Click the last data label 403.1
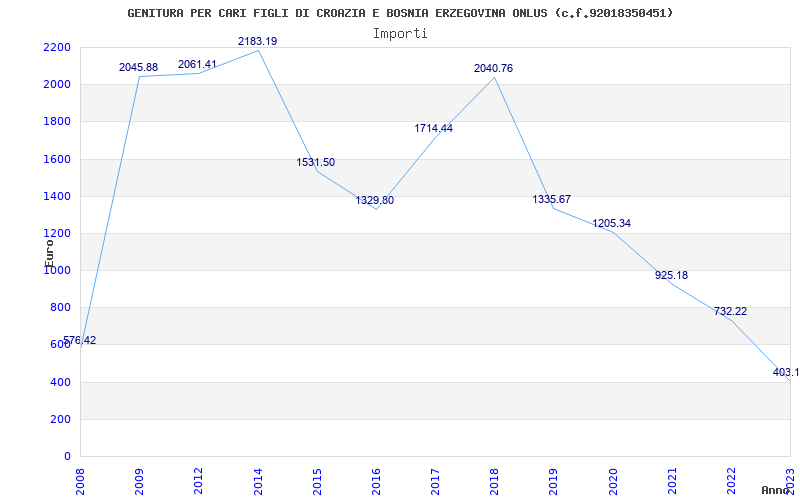 [x=786, y=372]
